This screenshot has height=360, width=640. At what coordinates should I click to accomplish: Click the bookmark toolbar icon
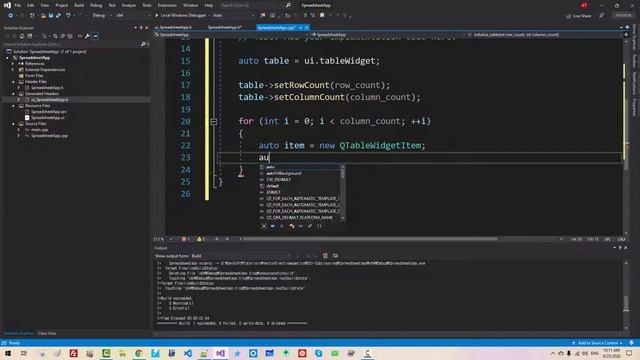click(x=322, y=16)
